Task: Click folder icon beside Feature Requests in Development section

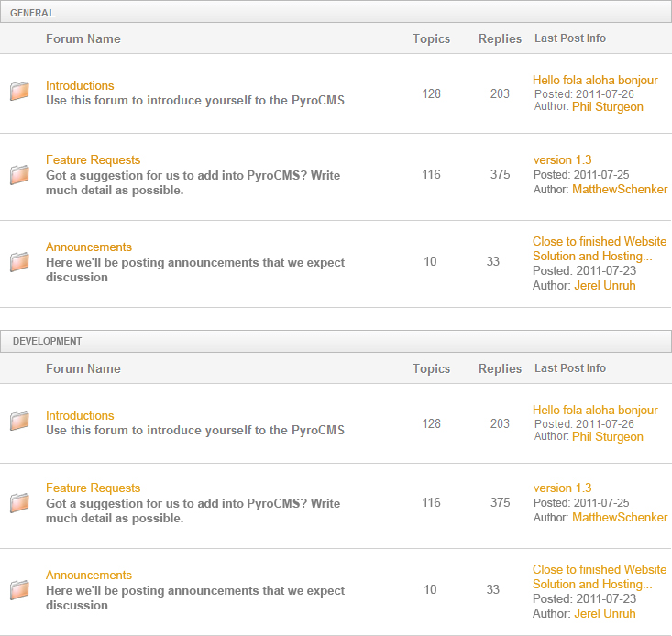Action: (x=20, y=502)
